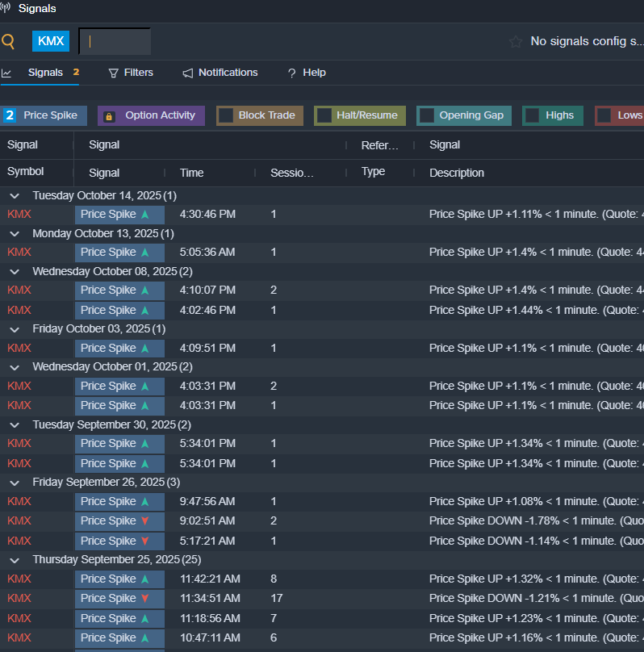Enable the Block Trade signal checkbox

(226, 115)
